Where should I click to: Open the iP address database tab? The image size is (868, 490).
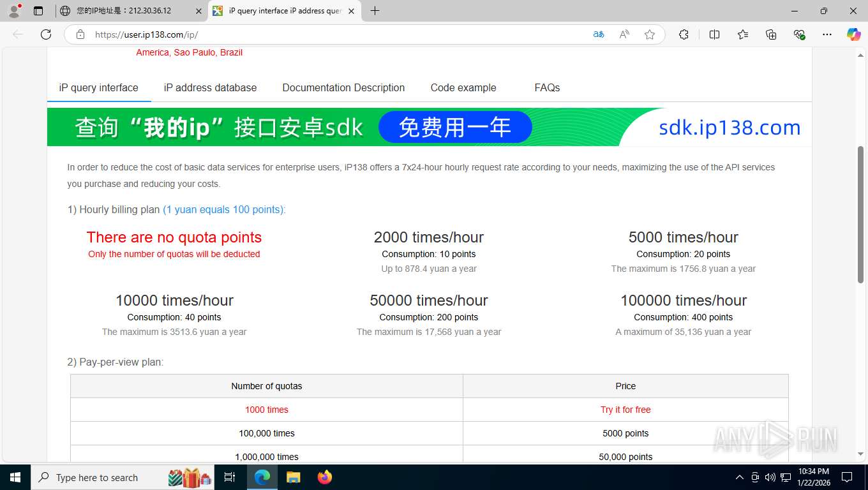coord(210,88)
